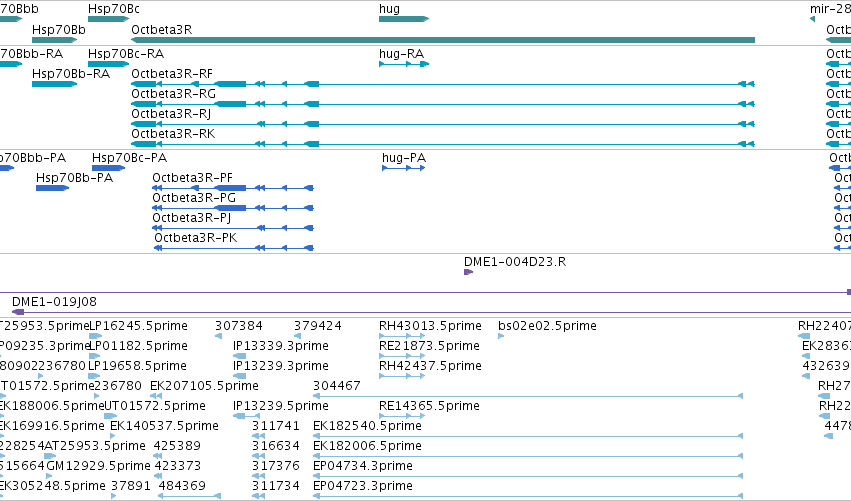The height and width of the screenshot is (501, 851).
Task: Click the EK182006.5prime EST label
Action: click(367, 446)
